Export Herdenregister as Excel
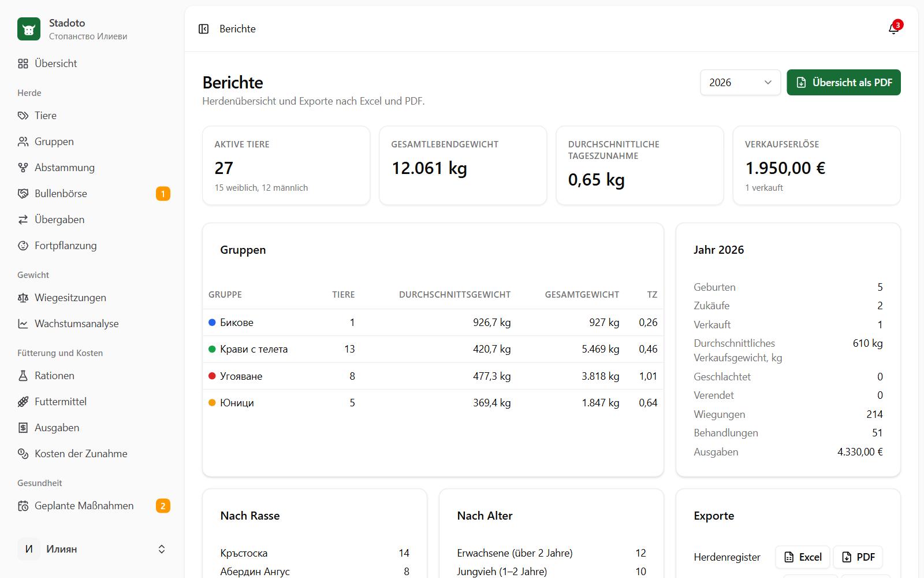This screenshot has width=924, height=578. pyautogui.click(x=803, y=557)
